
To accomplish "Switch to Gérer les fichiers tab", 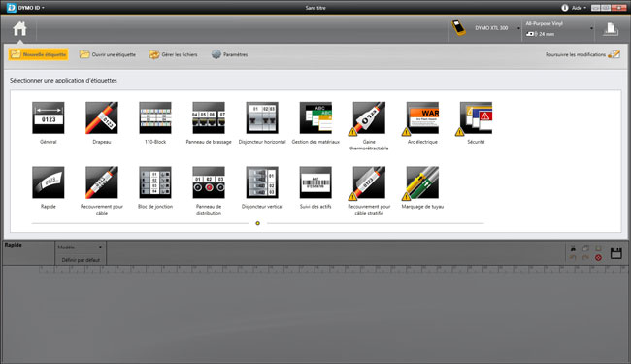I will pos(173,54).
